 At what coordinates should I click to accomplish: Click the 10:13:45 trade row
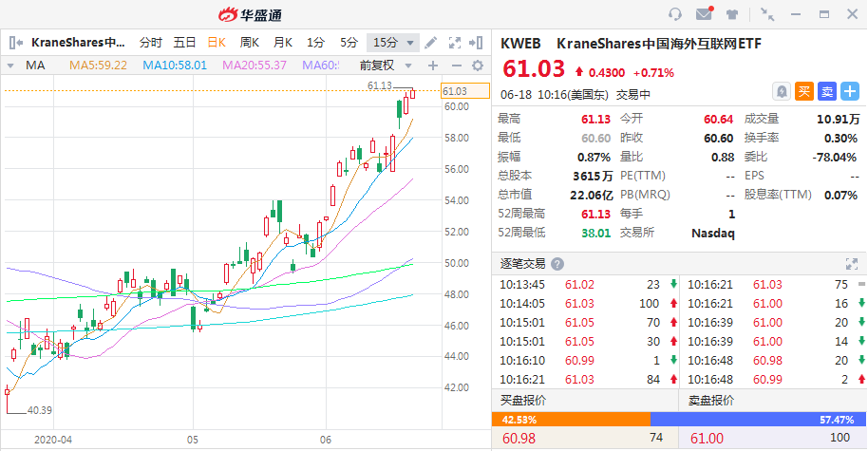pyautogui.click(x=585, y=285)
